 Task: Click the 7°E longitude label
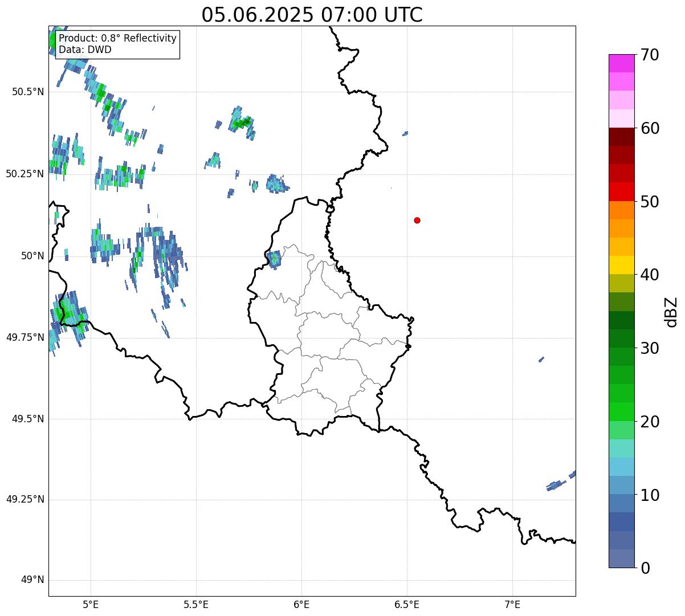(512, 605)
